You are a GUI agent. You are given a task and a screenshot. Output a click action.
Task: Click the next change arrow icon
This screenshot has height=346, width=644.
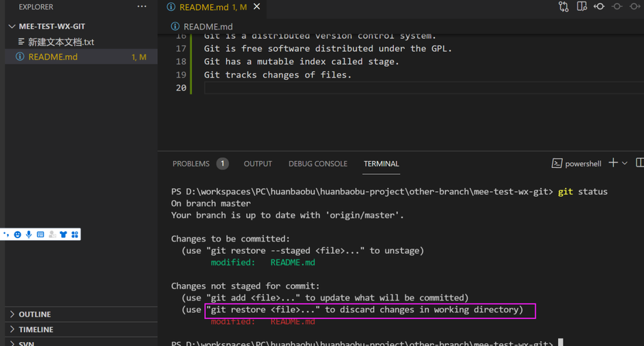634,7
